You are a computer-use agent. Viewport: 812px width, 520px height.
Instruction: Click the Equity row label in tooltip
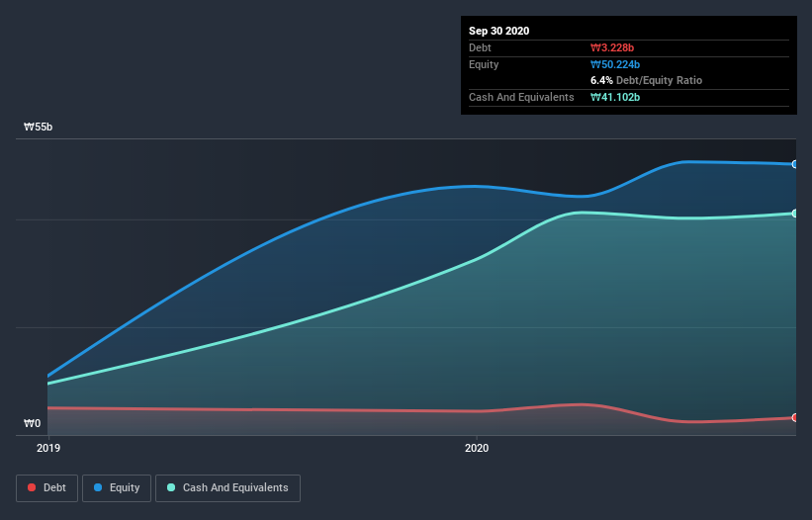tap(484, 64)
